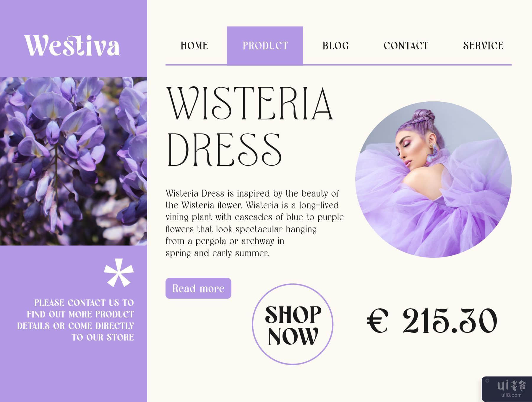The width and height of the screenshot is (532, 402).
Task: Click the Wisteria Dress description paragraph
Action: pos(254,223)
